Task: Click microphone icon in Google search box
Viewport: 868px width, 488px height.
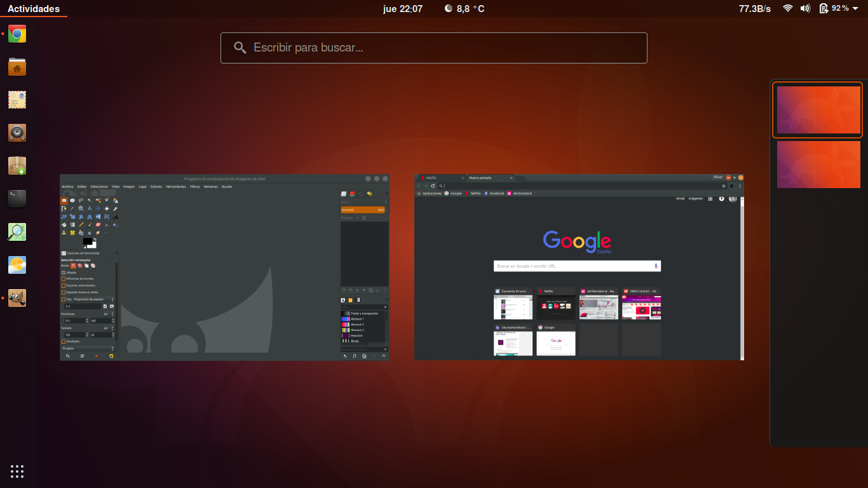Action: pos(655,266)
